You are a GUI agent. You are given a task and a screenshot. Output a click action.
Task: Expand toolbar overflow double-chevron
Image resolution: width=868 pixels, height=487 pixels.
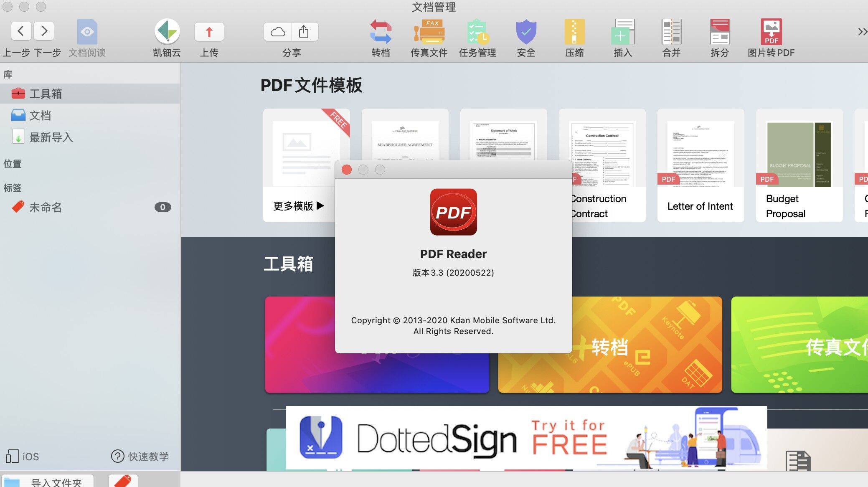pyautogui.click(x=862, y=32)
